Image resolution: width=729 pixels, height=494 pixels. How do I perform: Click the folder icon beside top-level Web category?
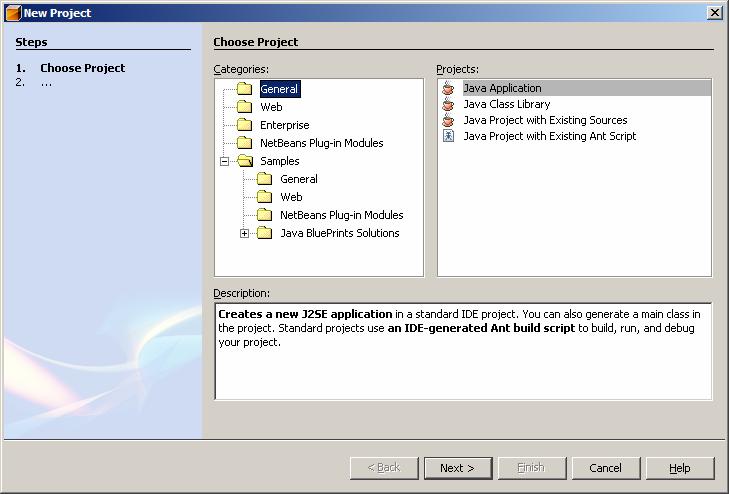click(245, 107)
